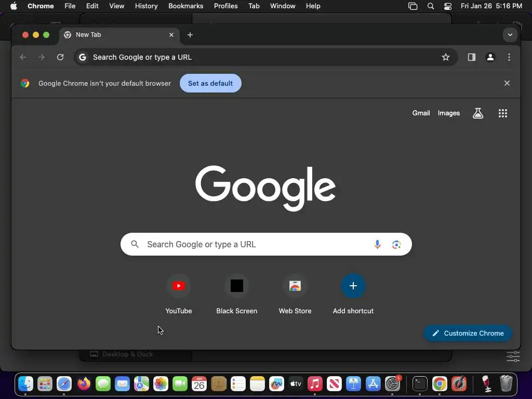Open the Help menu
Screen dimensions: 532x399
click(313, 6)
